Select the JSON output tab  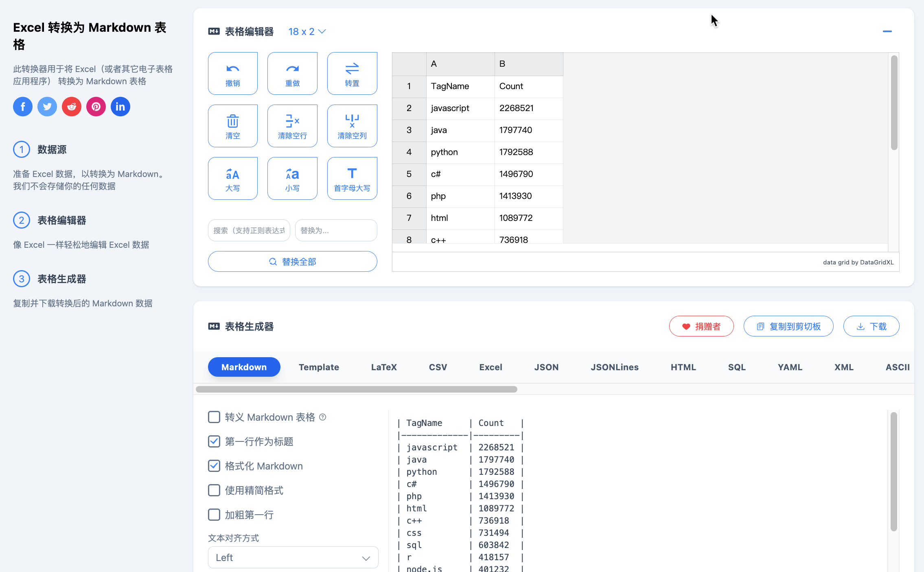pyautogui.click(x=546, y=367)
